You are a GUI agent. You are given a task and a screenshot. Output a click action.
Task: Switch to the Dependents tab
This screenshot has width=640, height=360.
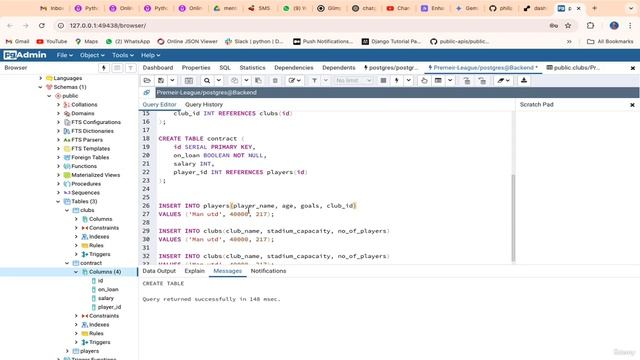tap(339, 68)
